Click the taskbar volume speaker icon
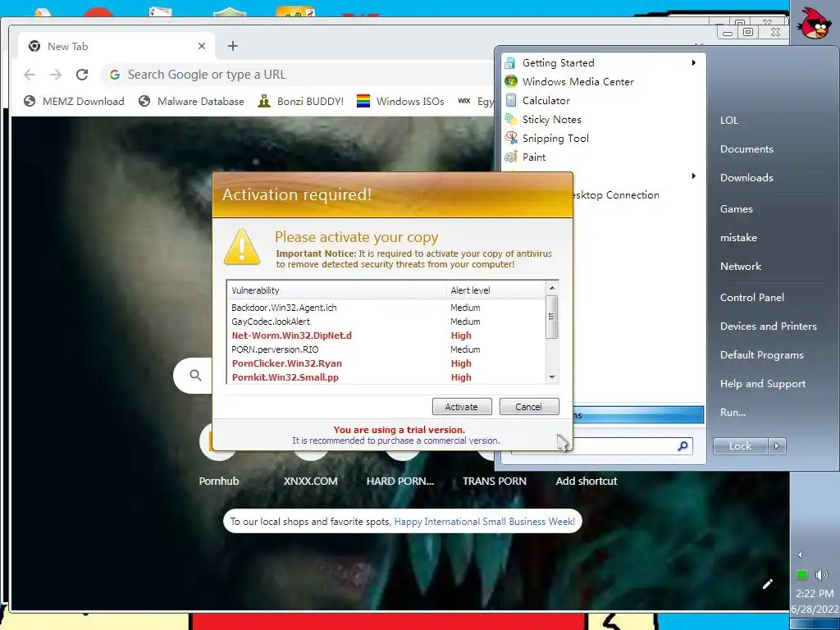The width and height of the screenshot is (840, 630). 821,575
